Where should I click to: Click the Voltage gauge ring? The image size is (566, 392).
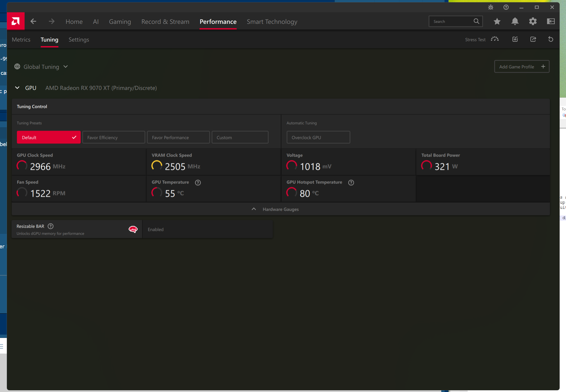(292, 166)
